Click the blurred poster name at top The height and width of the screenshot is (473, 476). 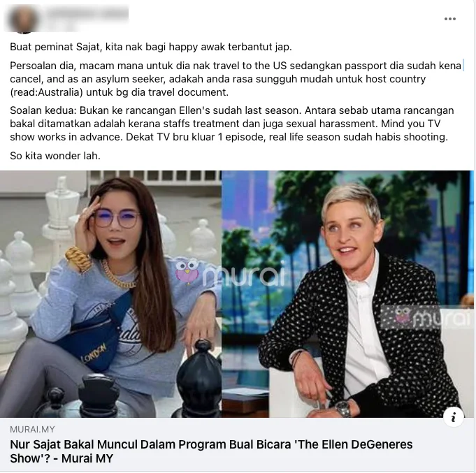pos(88,13)
